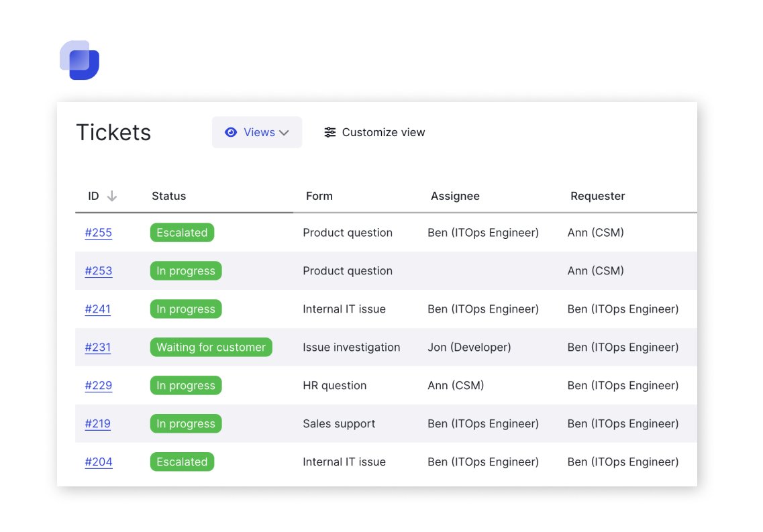Select Product question form in row #255

[x=348, y=233]
